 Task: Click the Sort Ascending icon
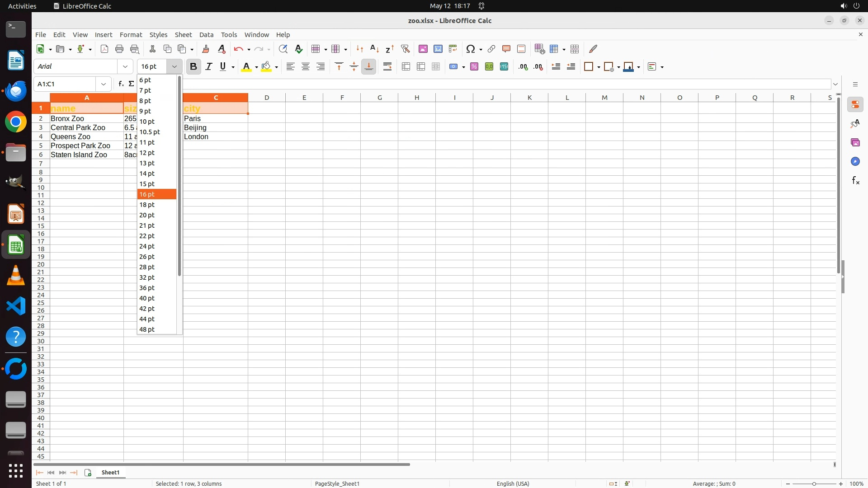[374, 49]
